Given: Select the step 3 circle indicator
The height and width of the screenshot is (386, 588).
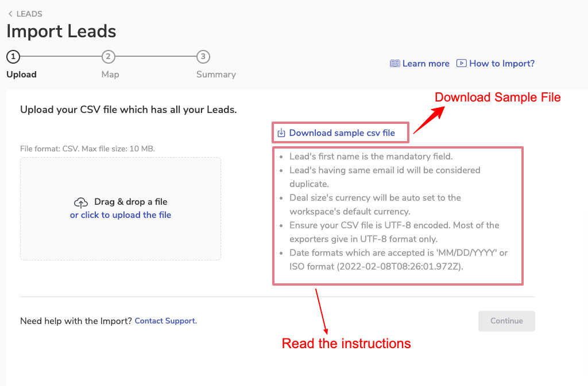Looking at the screenshot, I should click(203, 57).
